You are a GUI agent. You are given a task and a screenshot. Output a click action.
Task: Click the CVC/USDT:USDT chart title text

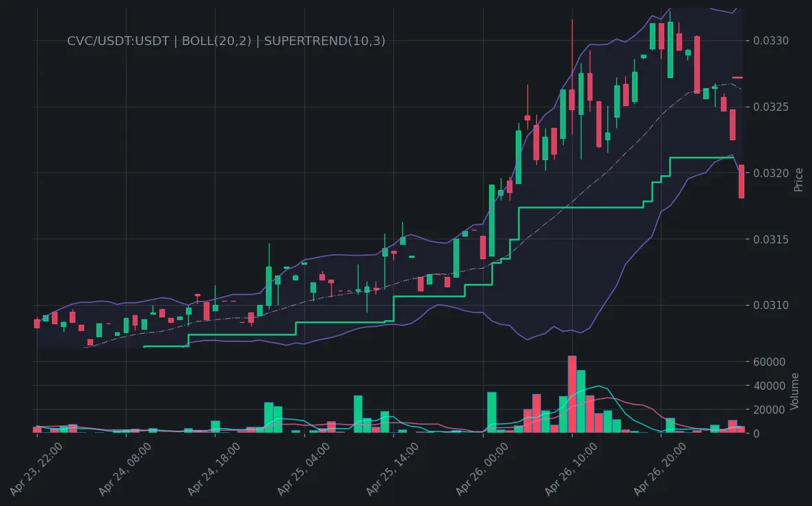point(226,41)
